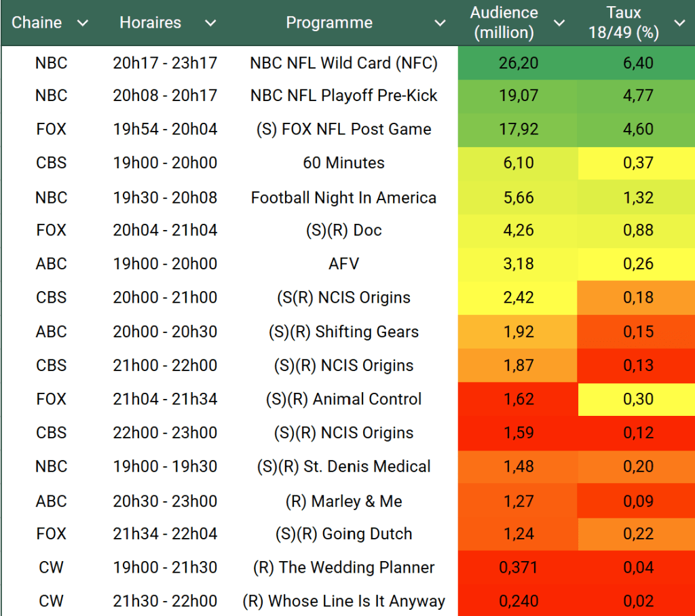
Task: Select the 21h04 - 21h34 time cell
Action: coord(165,399)
